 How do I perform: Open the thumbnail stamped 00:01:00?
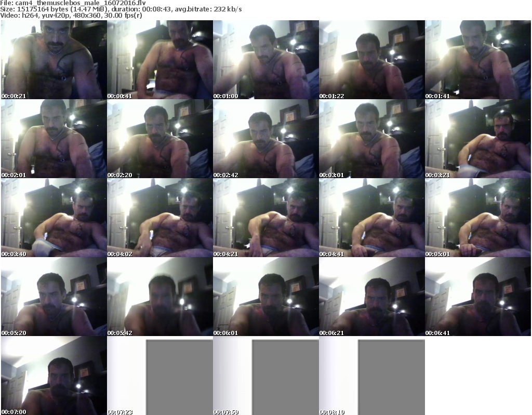click(266, 60)
